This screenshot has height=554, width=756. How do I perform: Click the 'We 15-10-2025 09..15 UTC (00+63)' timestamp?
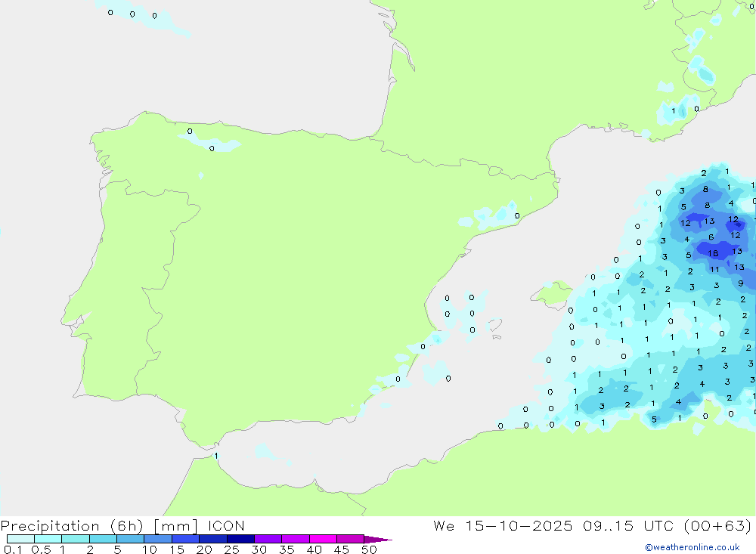click(593, 525)
